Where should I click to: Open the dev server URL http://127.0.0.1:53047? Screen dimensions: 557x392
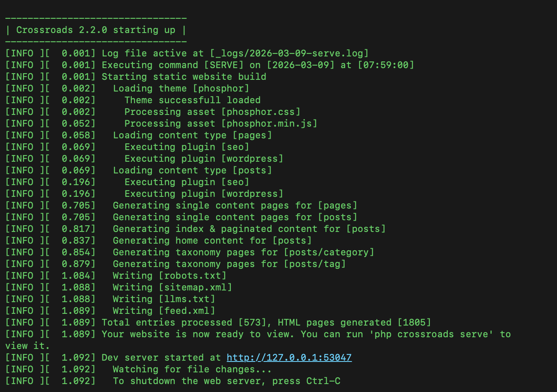(x=289, y=358)
